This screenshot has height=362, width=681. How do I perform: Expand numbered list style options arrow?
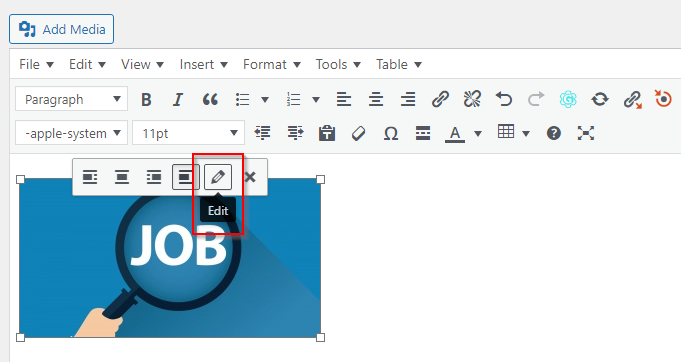(x=316, y=99)
